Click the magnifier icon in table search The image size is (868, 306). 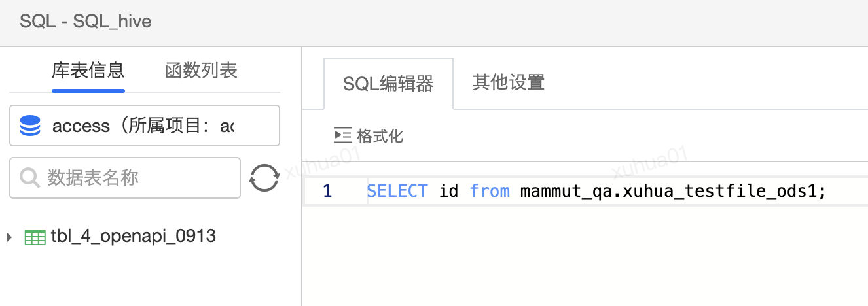pos(30,177)
